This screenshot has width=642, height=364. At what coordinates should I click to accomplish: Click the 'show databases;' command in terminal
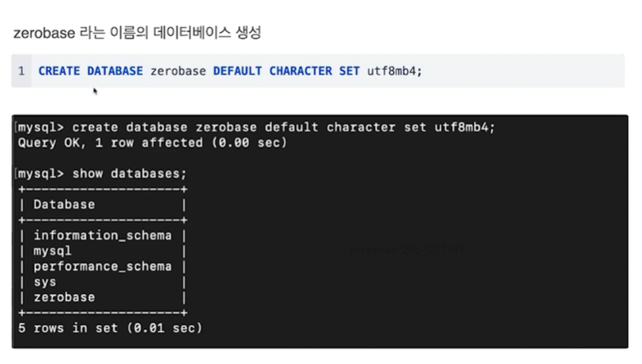(x=129, y=174)
